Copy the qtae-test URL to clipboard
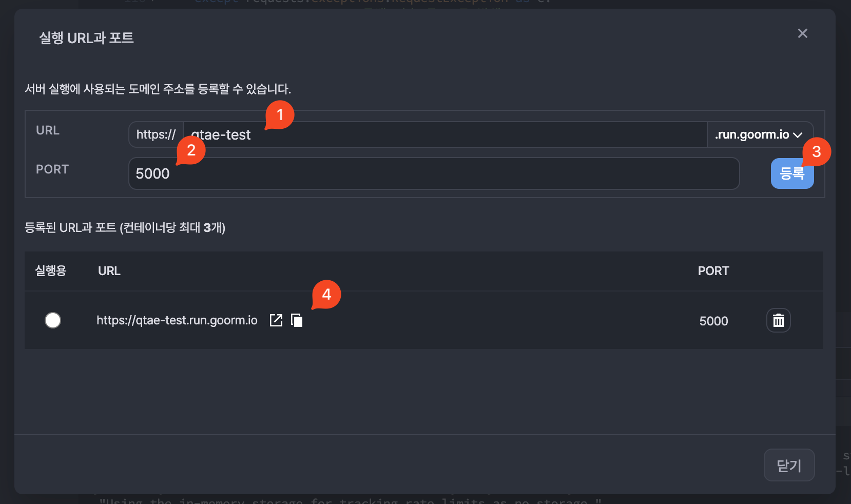This screenshot has width=851, height=504. coord(297,320)
